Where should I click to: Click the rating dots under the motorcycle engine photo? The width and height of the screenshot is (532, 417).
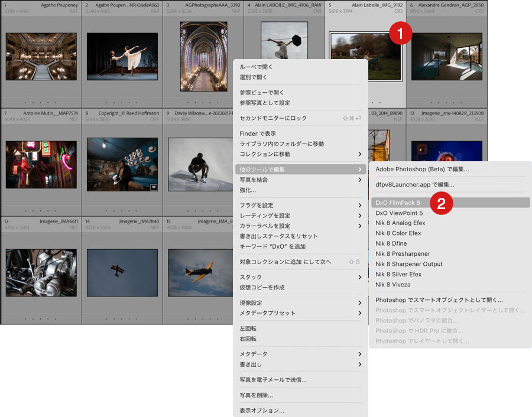pyautogui.click(x=41, y=318)
